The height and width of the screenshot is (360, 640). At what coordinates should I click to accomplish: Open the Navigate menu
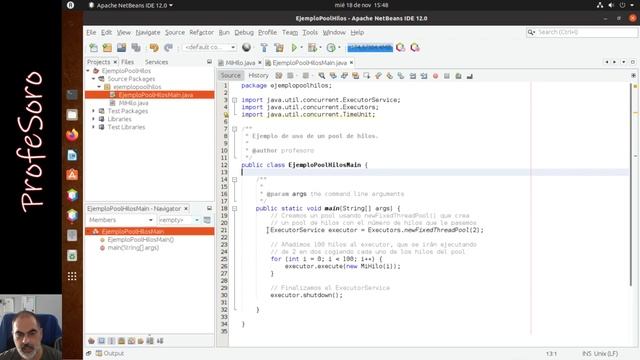(148, 32)
